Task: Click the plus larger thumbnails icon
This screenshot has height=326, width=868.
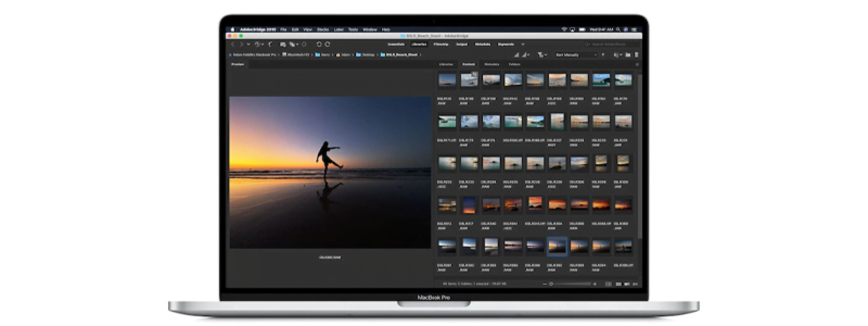Action: pos(595,284)
